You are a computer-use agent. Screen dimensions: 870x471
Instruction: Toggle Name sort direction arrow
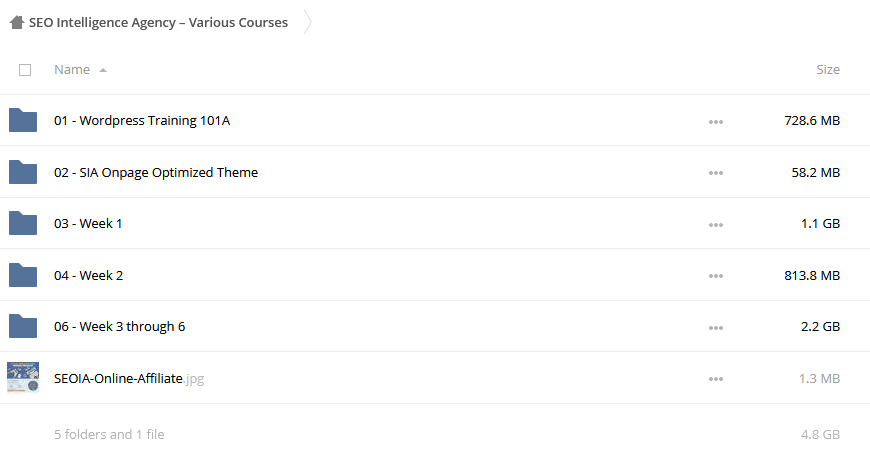click(x=103, y=70)
